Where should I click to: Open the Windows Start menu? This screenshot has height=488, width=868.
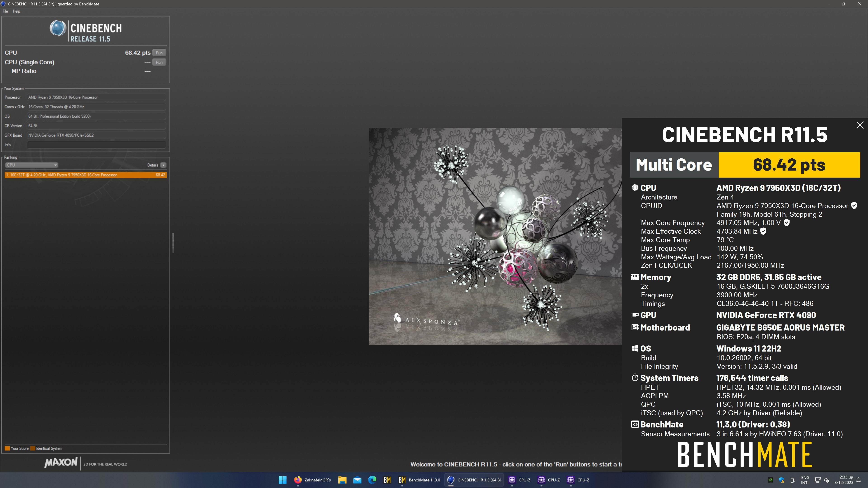pos(282,480)
